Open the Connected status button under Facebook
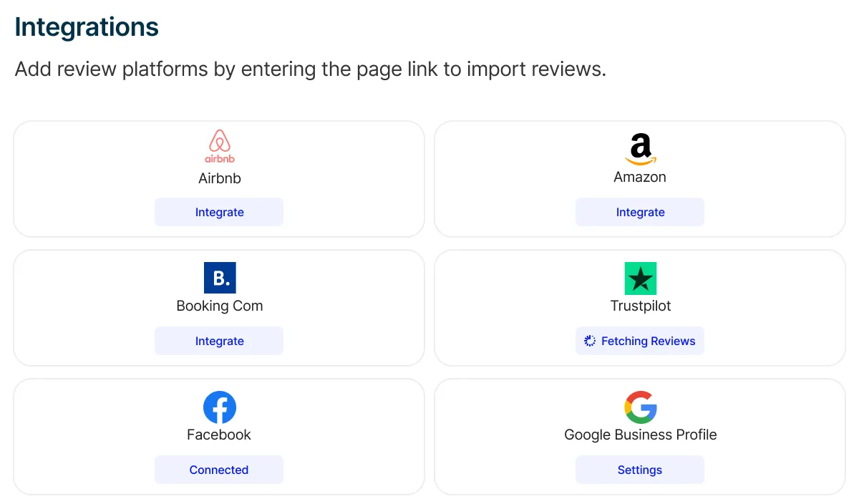Image resolution: width=859 pixels, height=504 pixels. click(x=219, y=470)
